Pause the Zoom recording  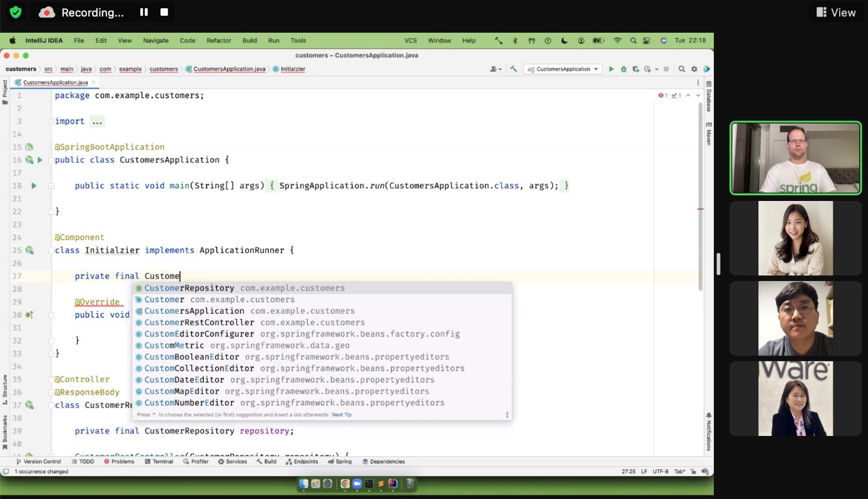coord(144,12)
